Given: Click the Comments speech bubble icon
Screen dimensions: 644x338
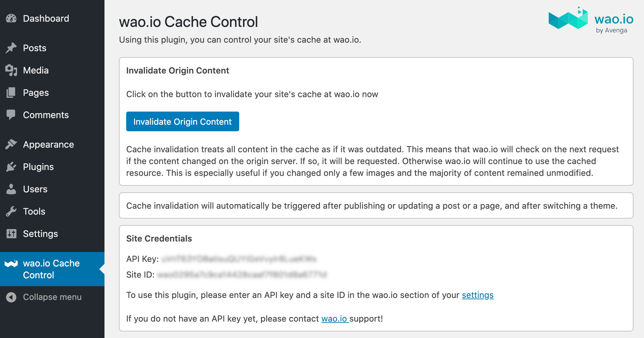Looking at the screenshot, I should click(11, 115).
